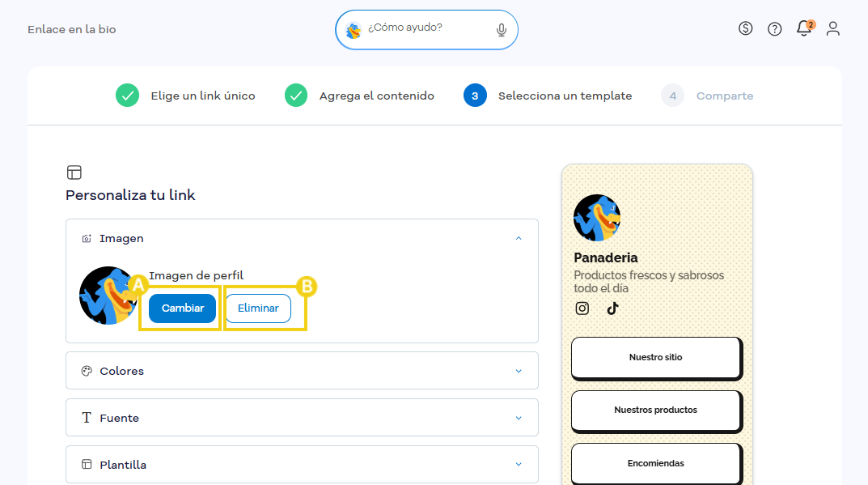Click the camera icon beside Imagen
Screen dimensions: 868x485
87,238
